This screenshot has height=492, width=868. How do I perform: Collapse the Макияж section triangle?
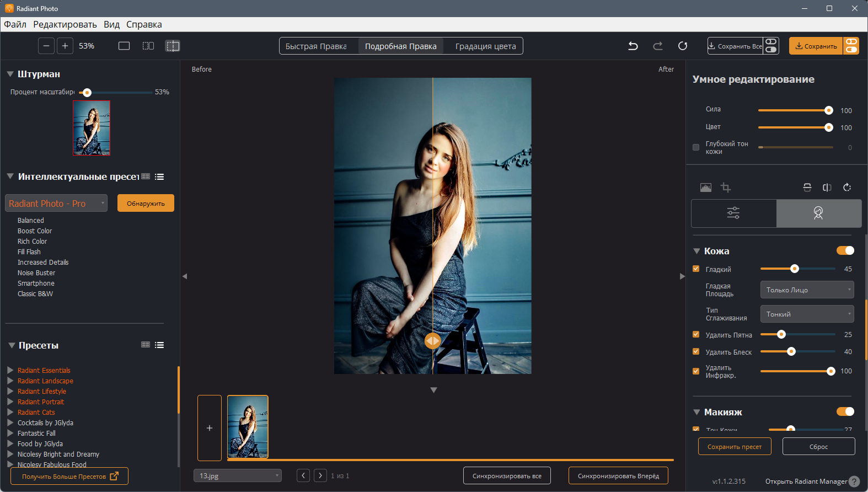click(x=696, y=412)
